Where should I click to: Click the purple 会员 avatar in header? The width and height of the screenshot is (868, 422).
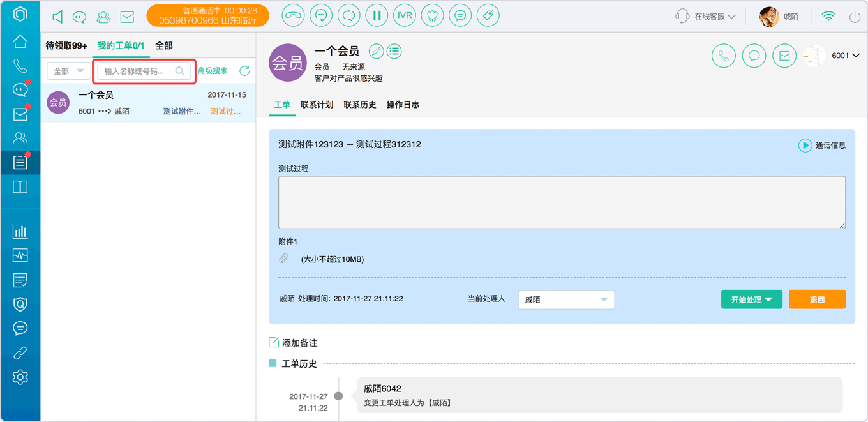[288, 63]
